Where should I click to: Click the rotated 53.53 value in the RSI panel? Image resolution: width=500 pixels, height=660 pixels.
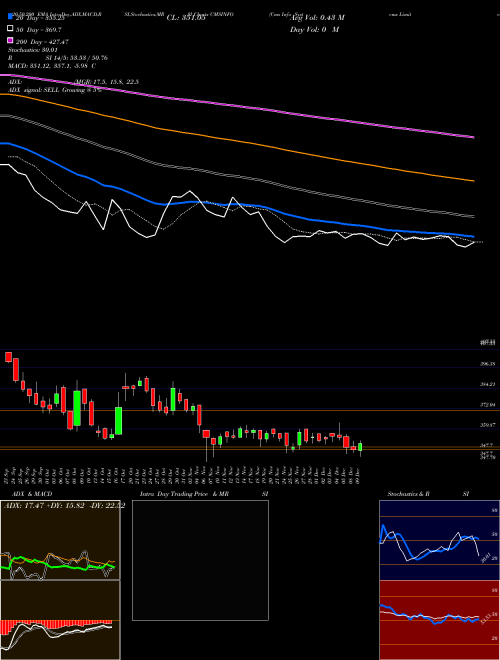(x=485, y=618)
